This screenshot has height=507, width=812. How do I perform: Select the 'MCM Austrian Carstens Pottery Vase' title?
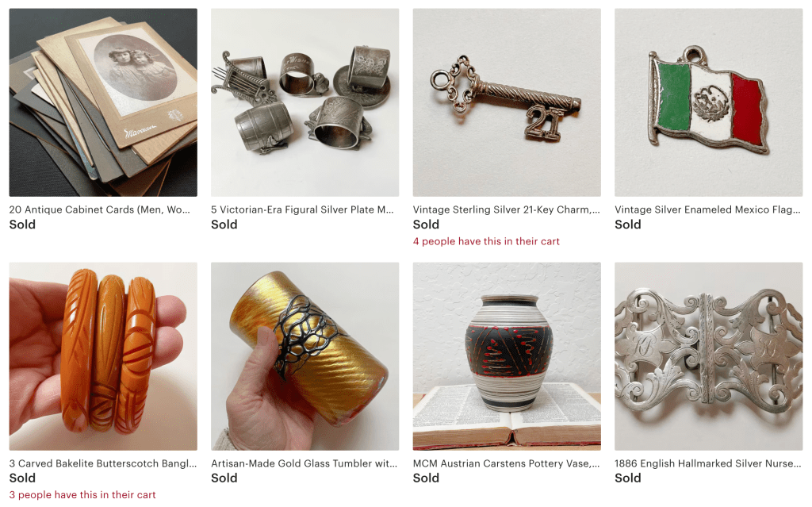(x=506, y=464)
